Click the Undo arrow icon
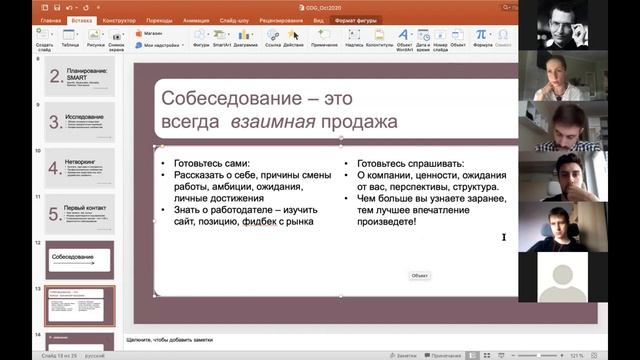The width and height of the screenshot is (640, 360). (69, 7)
